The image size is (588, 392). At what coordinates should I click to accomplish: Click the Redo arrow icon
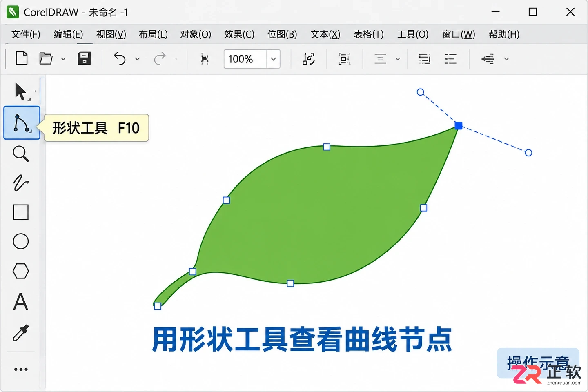pos(160,59)
